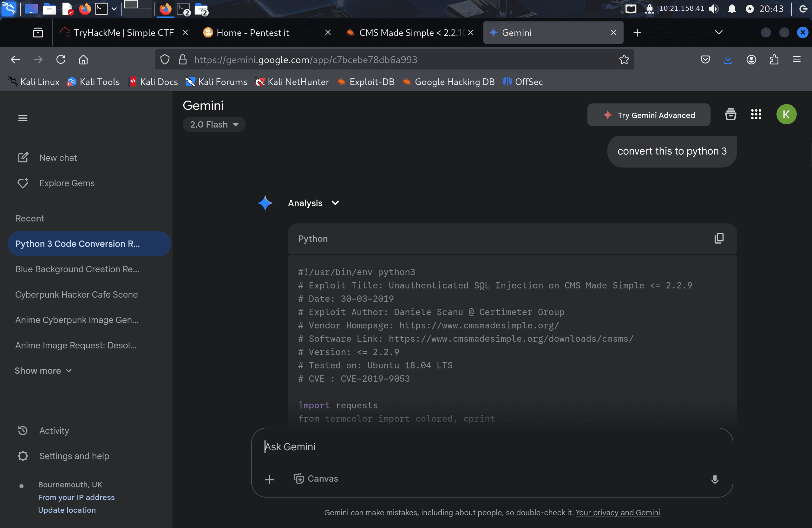
Task: Open Kali Linux bookmark
Action: click(34, 82)
